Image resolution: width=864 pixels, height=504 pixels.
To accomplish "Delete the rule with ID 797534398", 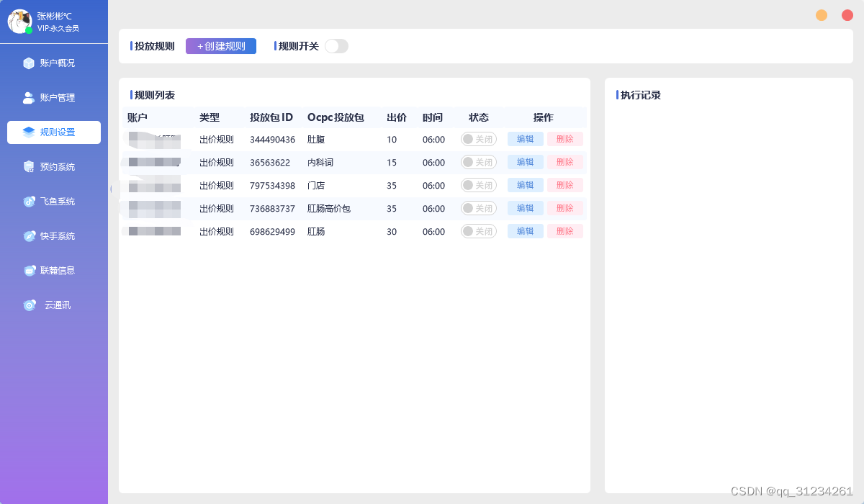I will [x=565, y=185].
